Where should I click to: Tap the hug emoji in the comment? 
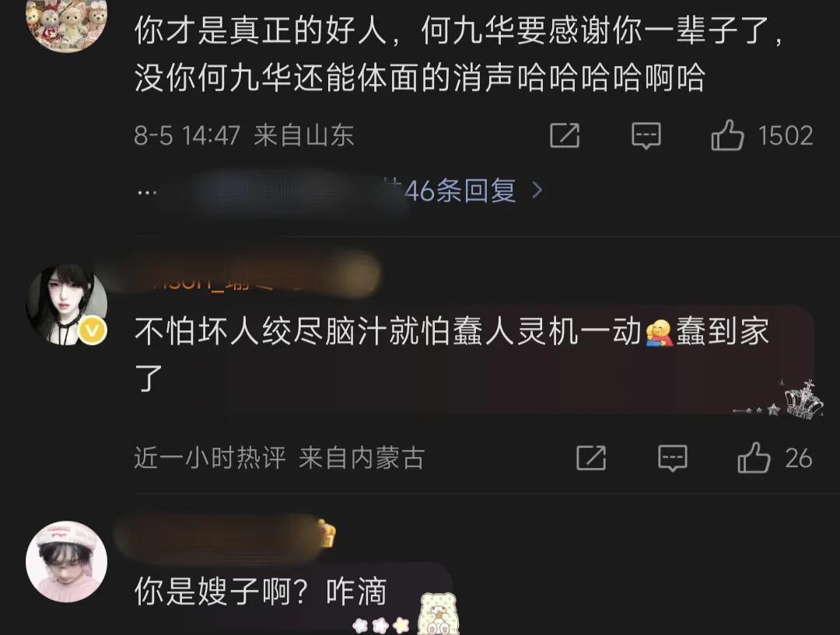click(660, 333)
